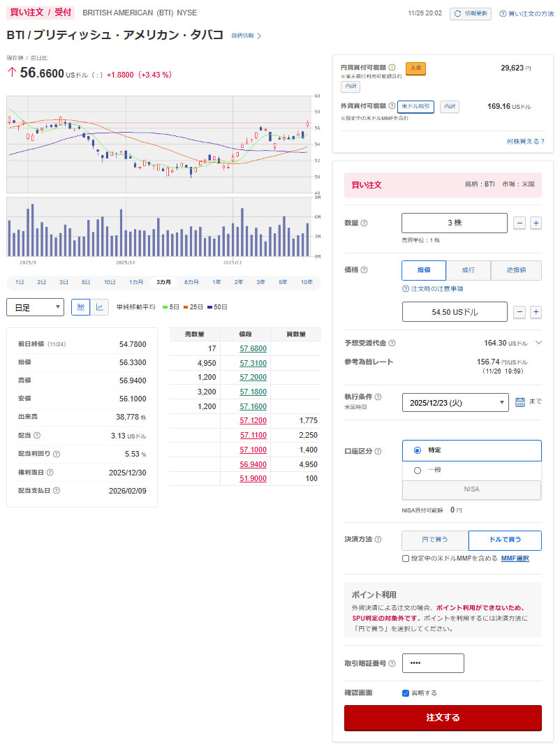Switch to the line chart icon
The width and height of the screenshot is (560, 747).
(x=100, y=306)
